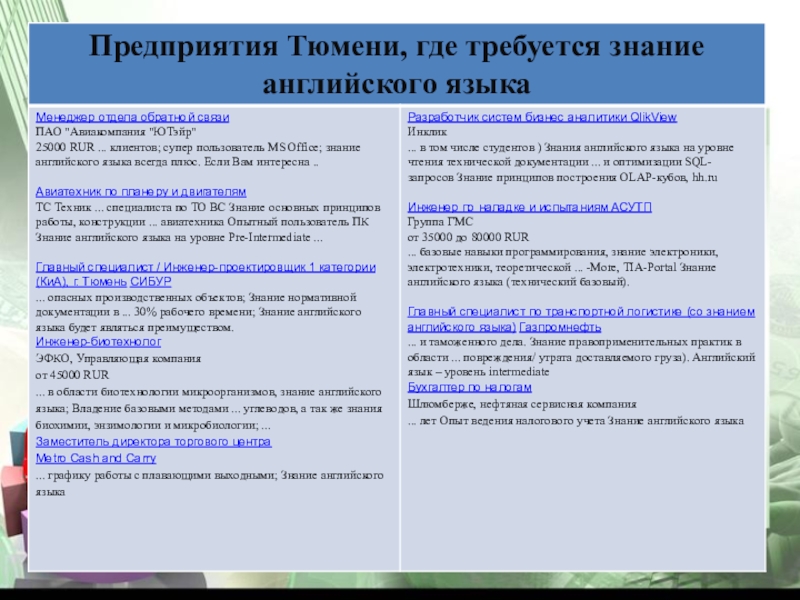800x600 pixels.
Task: Open the link "Авиатехник по планеру и двигателям"
Action: 141,192
